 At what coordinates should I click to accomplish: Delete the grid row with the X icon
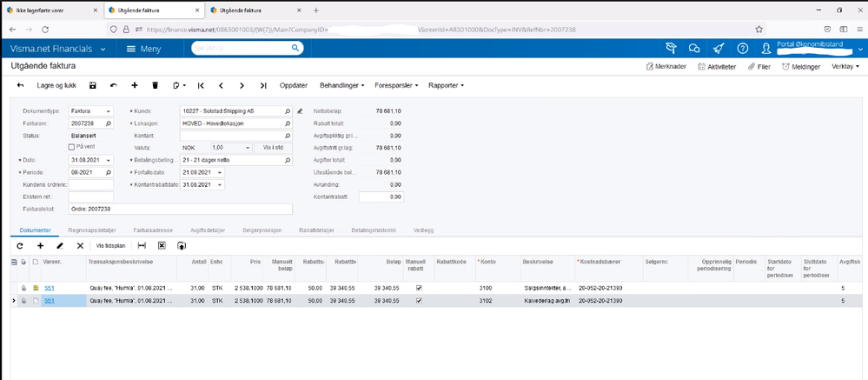click(80, 245)
